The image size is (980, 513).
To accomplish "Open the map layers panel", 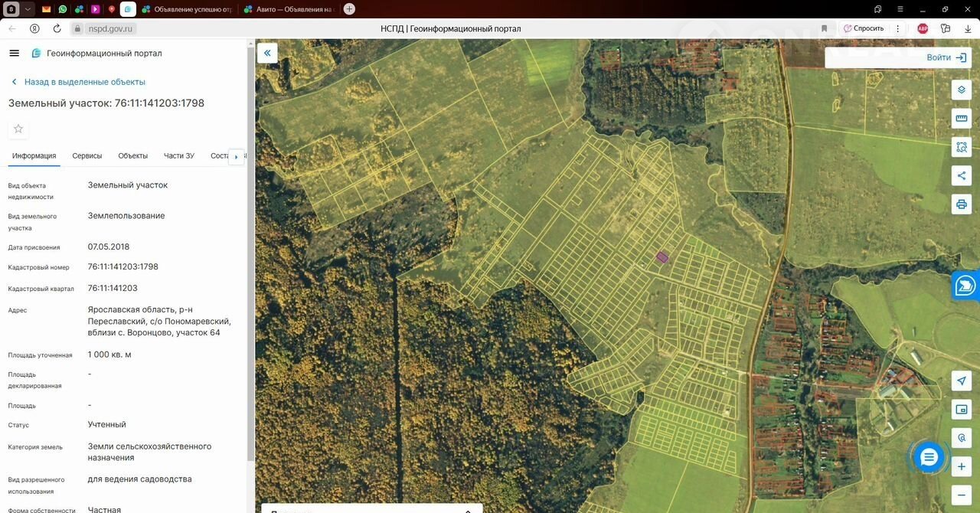I will (962, 90).
